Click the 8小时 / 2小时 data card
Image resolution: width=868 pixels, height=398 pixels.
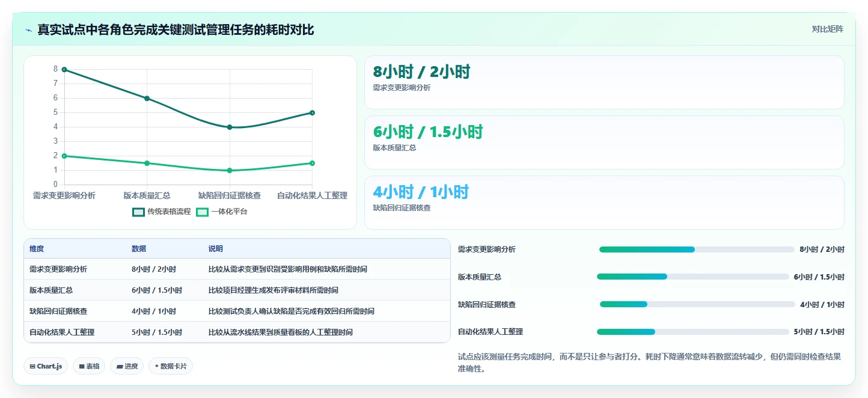pyautogui.click(x=604, y=82)
